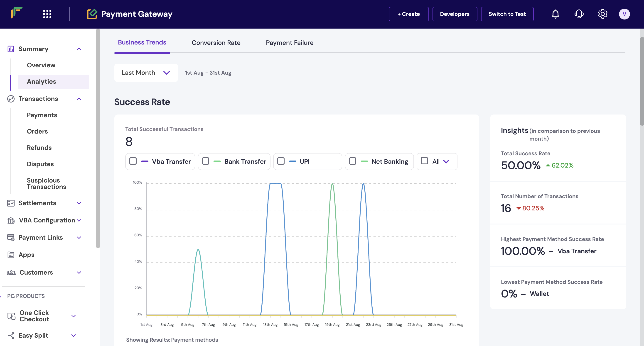Open the All payment methods dropdown arrow
Screen dimensions: 644x346
coord(446,162)
